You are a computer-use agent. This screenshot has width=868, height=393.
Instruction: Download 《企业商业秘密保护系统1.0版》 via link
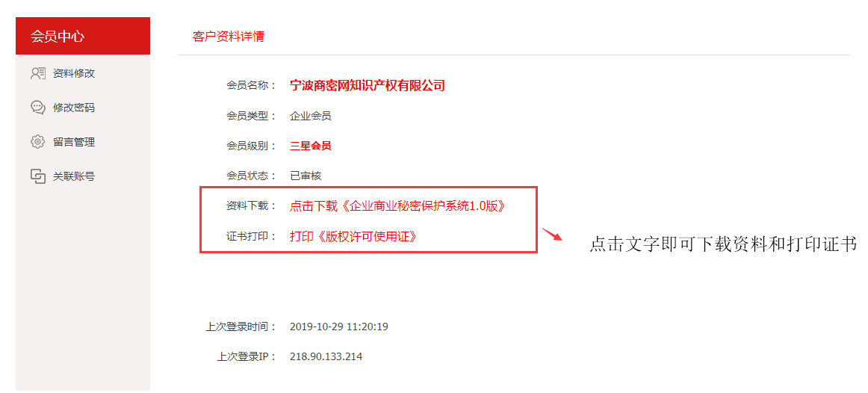(397, 206)
